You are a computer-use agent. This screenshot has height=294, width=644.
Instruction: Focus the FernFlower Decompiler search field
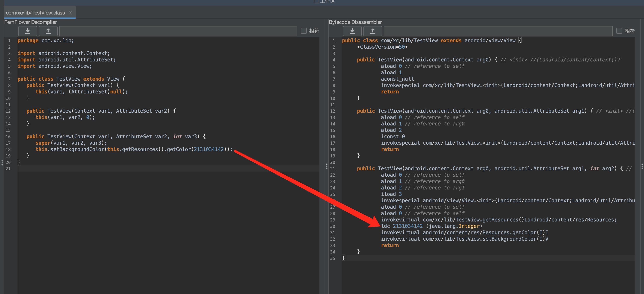[178, 31]
